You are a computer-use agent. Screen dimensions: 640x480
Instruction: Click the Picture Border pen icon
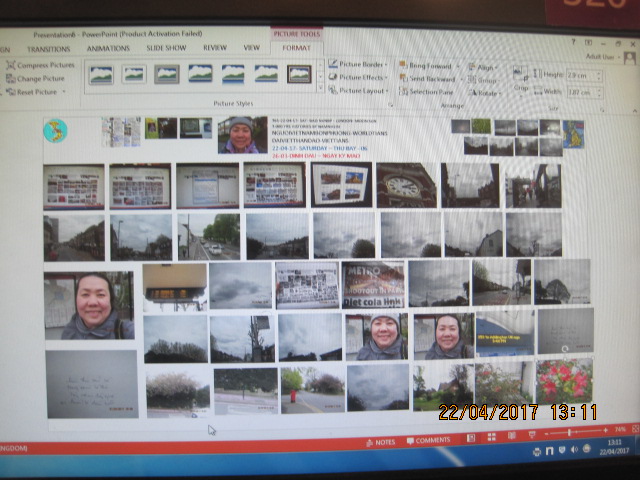tap(333, 64)
